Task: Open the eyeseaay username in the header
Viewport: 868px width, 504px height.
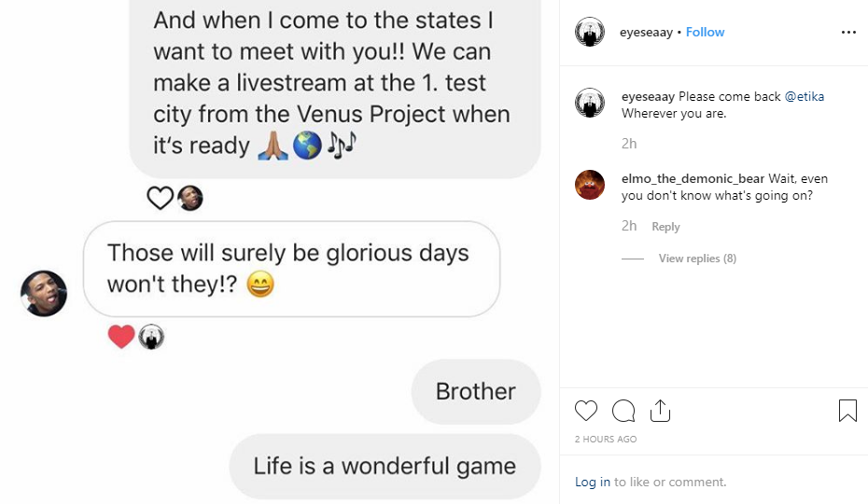Action: 646,32
